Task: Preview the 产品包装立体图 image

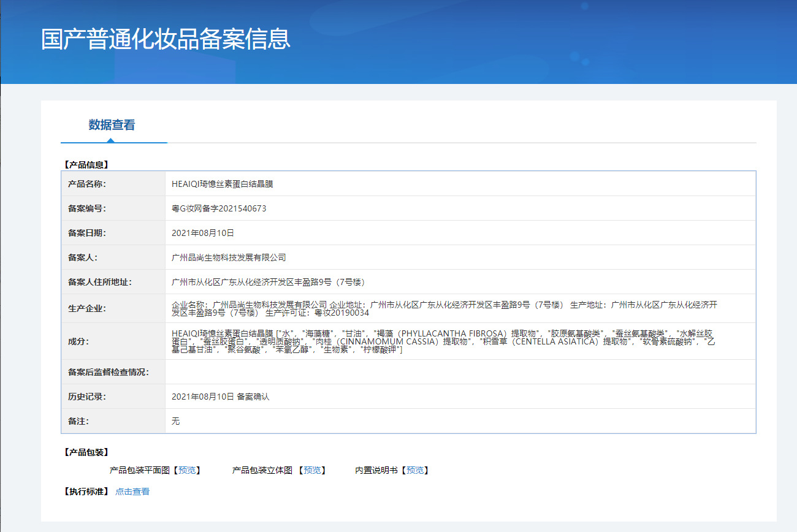Action: [x=312, y=470]
